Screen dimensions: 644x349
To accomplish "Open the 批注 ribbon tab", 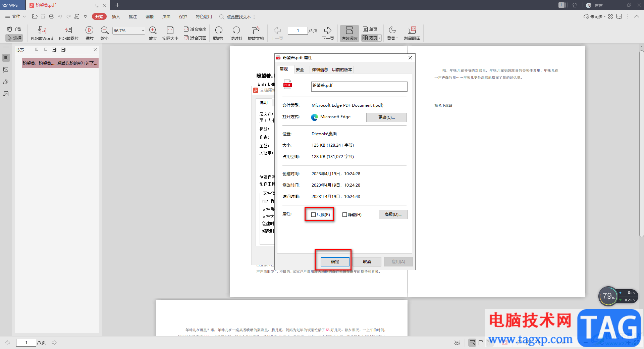I will coord(133,16).
